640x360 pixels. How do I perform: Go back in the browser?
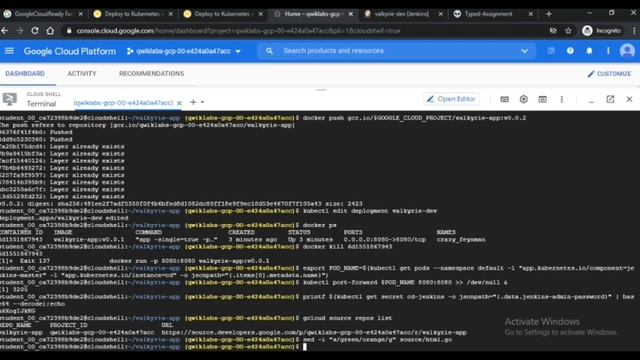[5, 31]
